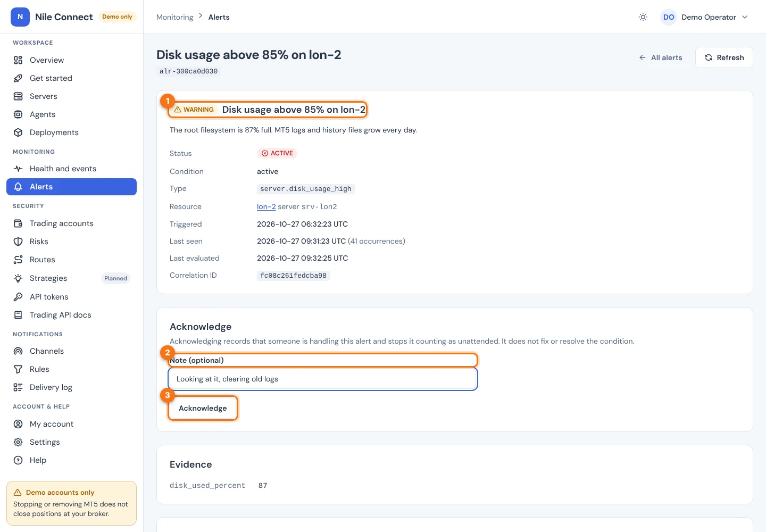
Task: Click the Delivery log list icon
Action: pos(18,387)
